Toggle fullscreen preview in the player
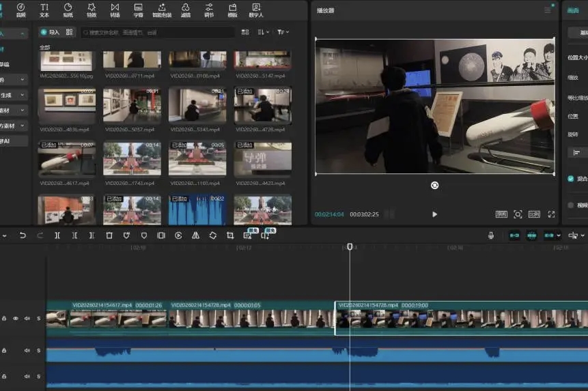This screenshot has height=391, width=588. tap(551, 214)
